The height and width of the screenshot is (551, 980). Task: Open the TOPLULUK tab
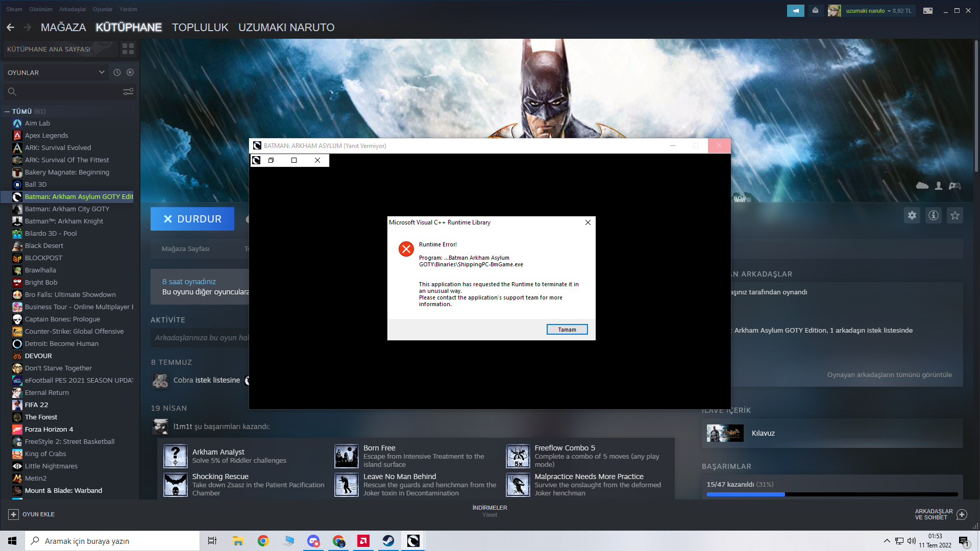click(200, 28)
